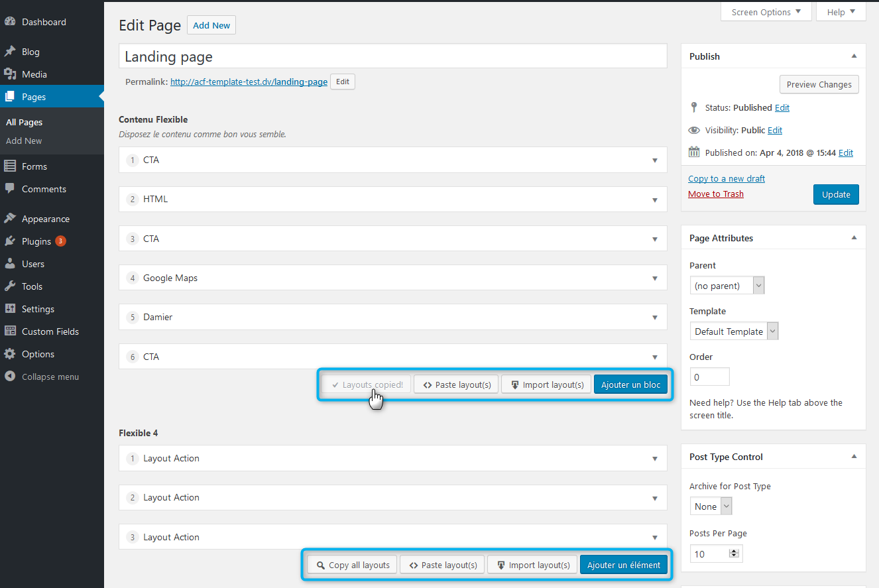The height and width of the screenshot is (588, 879).
Task: Collapse the Post Type Control panel
Action: (x=854, y=457)
